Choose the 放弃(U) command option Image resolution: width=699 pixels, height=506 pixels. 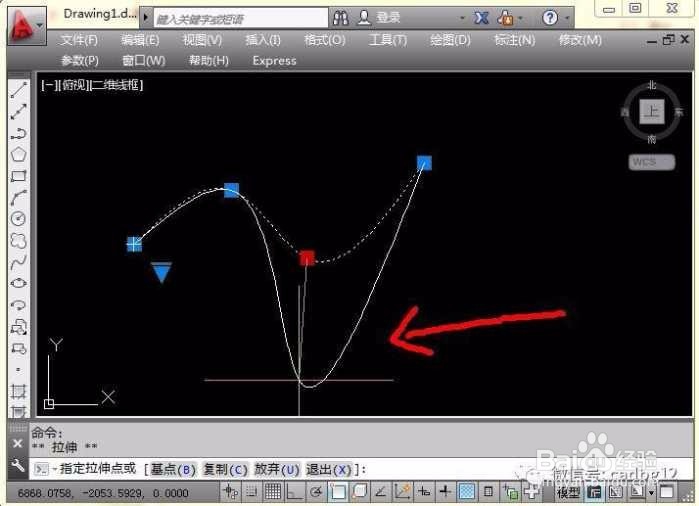pos(277,469)
